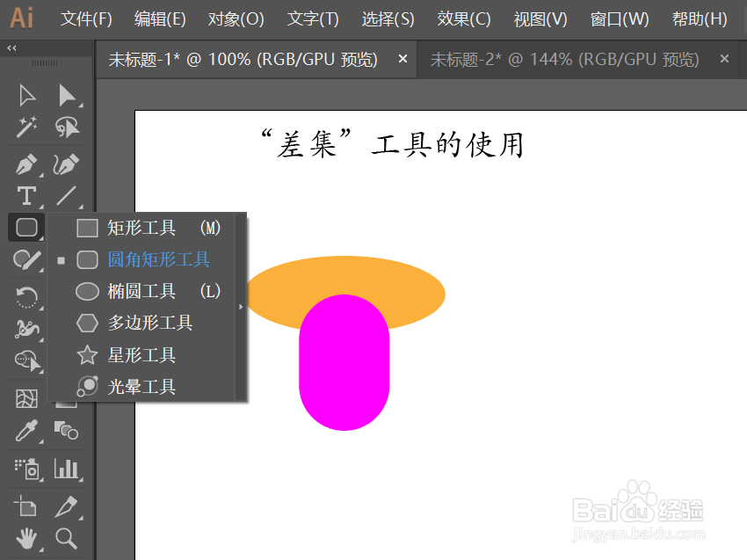This screenshot has width=747, height=560.
Task: Open the 文件(F) menu
Action: [86, 19]
